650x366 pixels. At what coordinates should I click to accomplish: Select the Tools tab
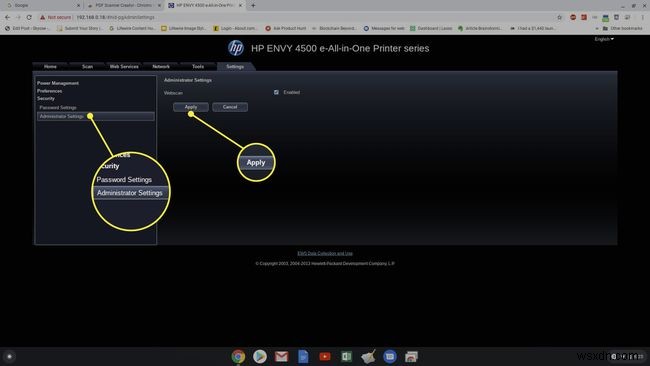tap(198, 66)
